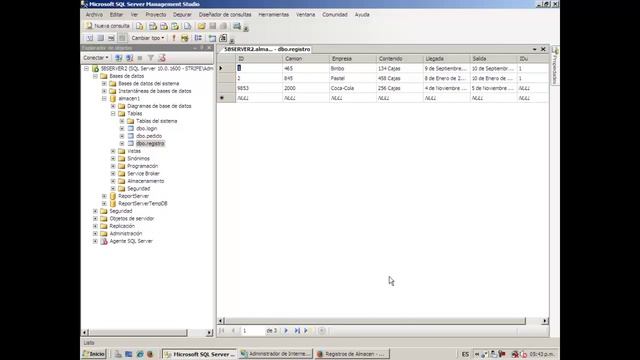Click the Empresa column header
The width and height of the screenshot is (640, 360).
coord(353,59)
